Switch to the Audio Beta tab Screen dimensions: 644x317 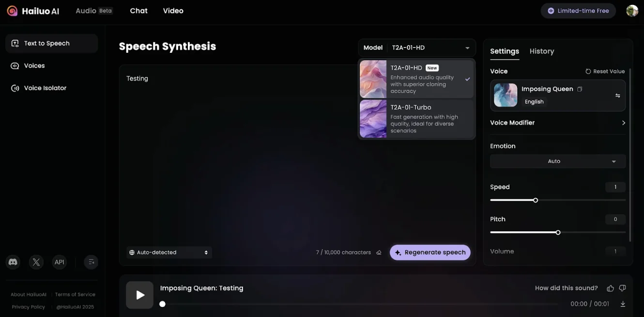(x=94, y=11)
